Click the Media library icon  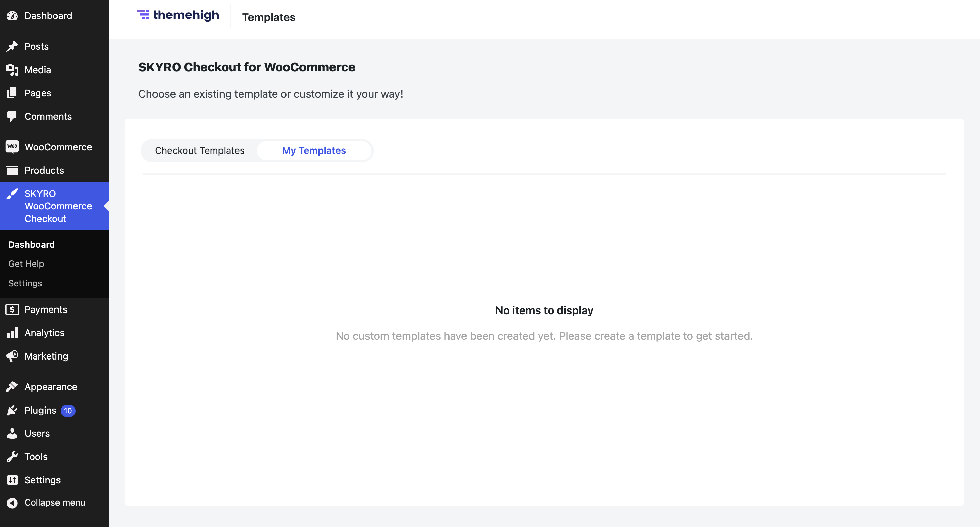[12, 70]
